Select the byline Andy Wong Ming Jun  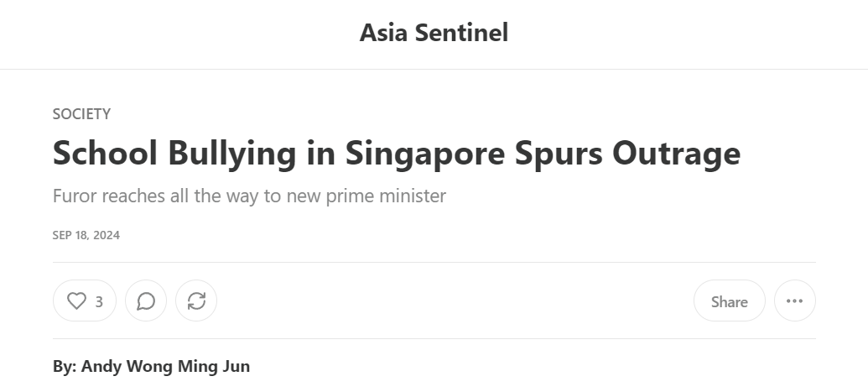click(x=165, y=367)
